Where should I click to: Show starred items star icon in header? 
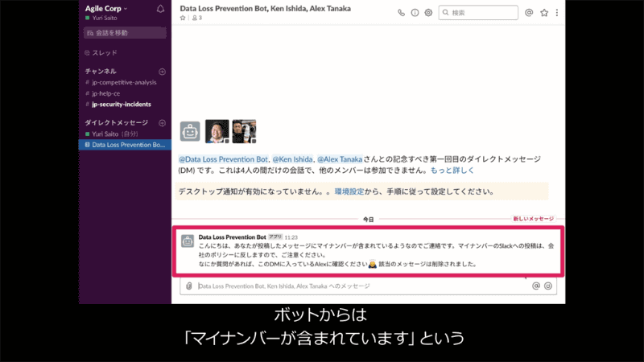click(544, 13)
